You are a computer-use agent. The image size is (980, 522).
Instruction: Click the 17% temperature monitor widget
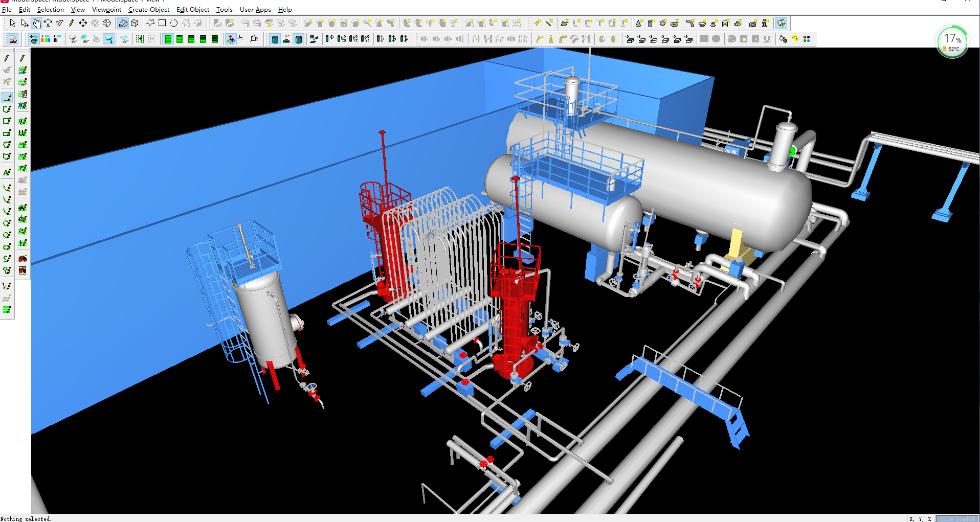[952, 42]
